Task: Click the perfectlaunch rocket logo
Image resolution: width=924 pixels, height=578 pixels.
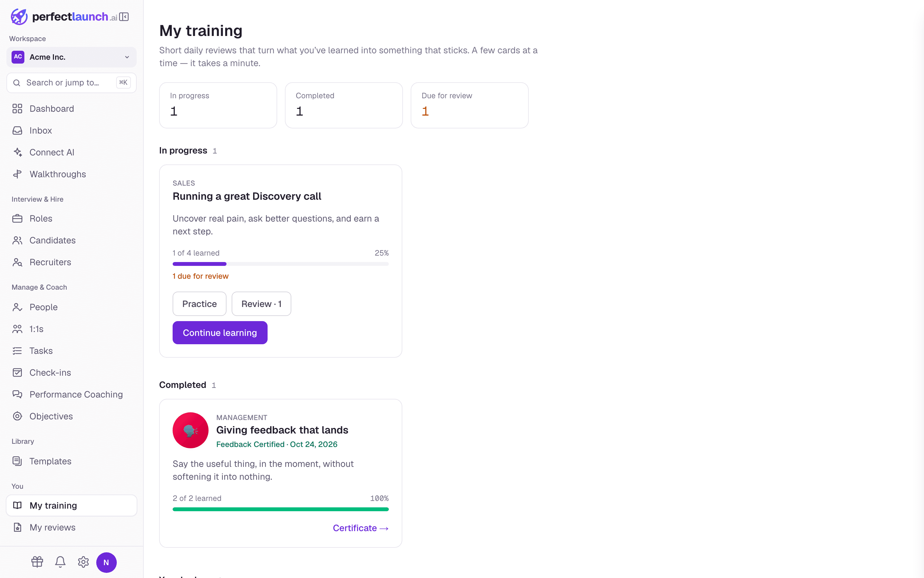Action: pyautogui.click(x=19, y=17)
